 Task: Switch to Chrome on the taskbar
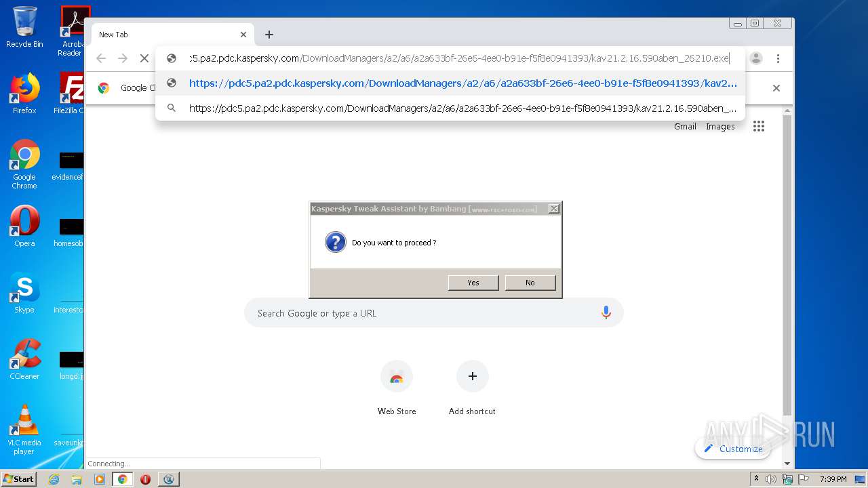pos(123,479)
